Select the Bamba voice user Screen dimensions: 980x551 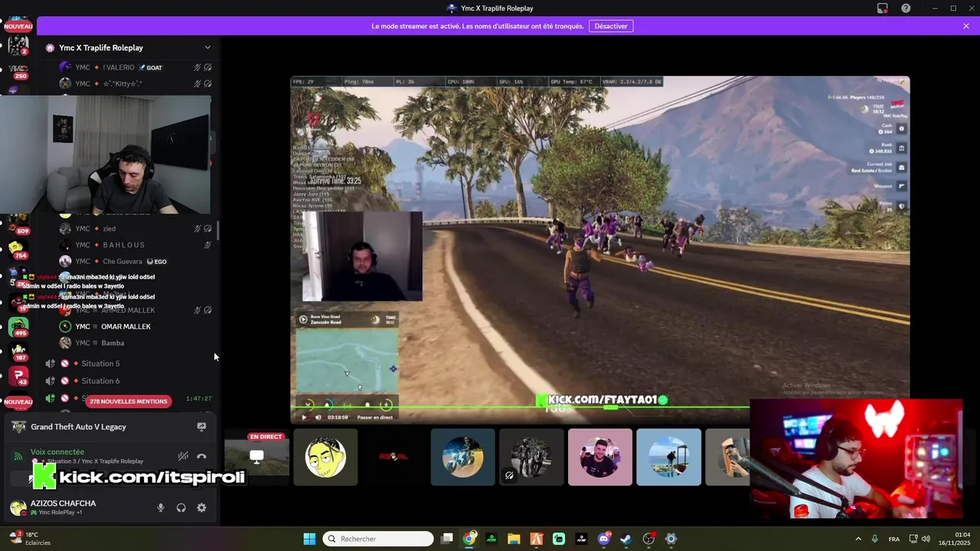tap(113, 343)
